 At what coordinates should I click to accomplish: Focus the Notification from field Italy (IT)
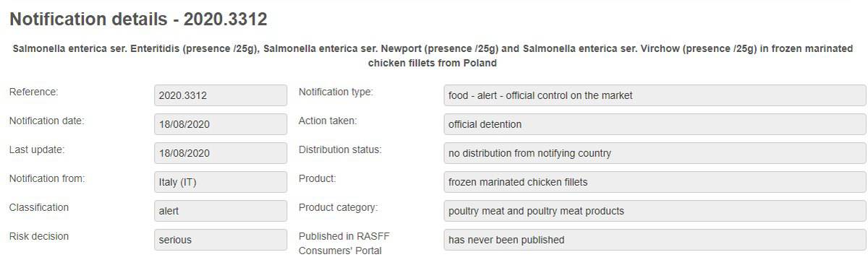tap(221, 182)
